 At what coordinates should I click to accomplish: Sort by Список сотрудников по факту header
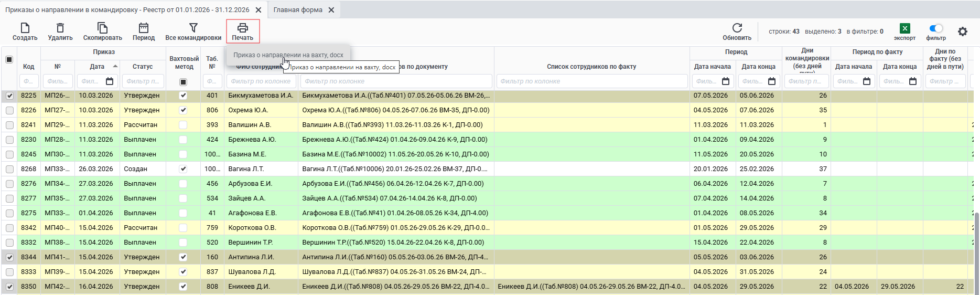coord(591,67)
